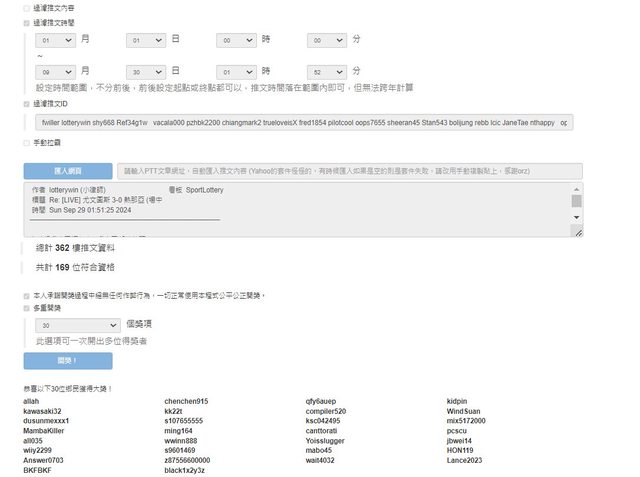Open the start minute dropdown showing 00
The height and width of the screenshot is (477, 640).
(x=326, y=39)
